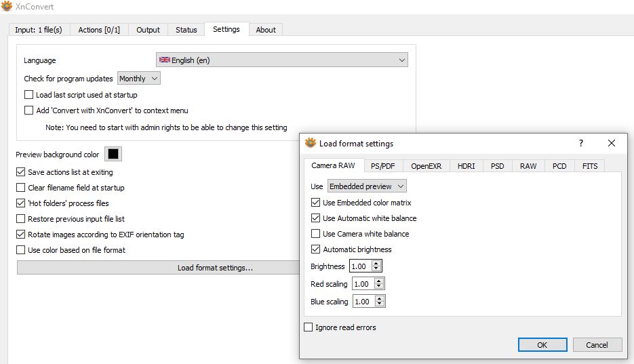Uncheck Automatic brightness option
The height and width of the screenshot is (364, 634).
[x=316, y=249]
